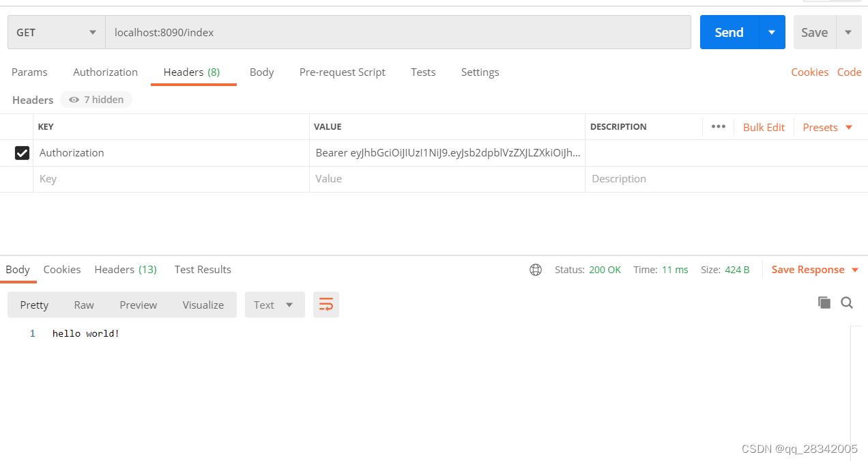Select the Pretty view mode
This screenshot has height=461, width=868.
pos(34,305)
